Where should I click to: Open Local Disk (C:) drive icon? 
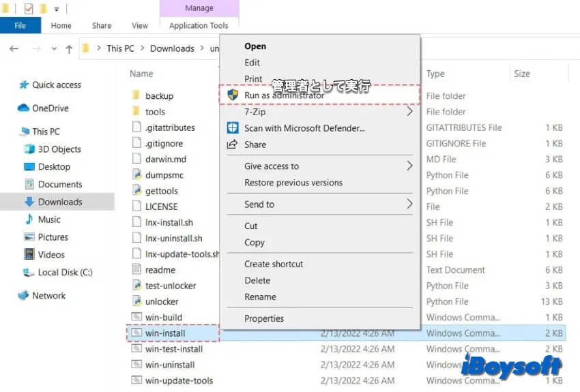pyautogui.click(x=29, y=272)
